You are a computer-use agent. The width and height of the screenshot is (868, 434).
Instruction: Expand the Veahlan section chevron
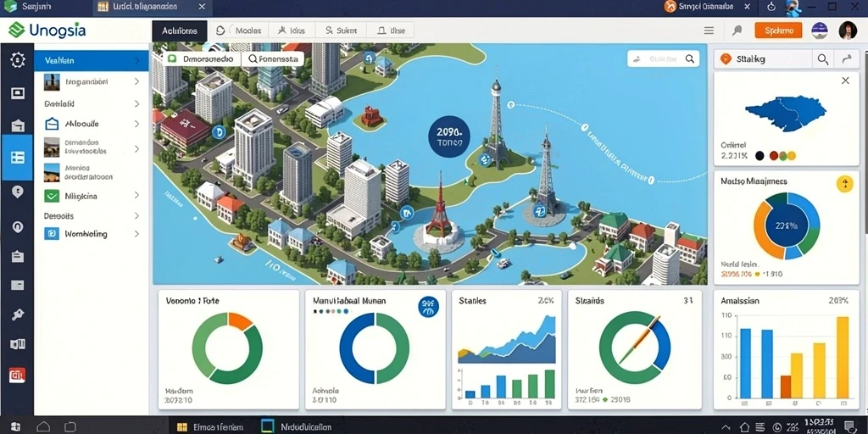[136, 60]
